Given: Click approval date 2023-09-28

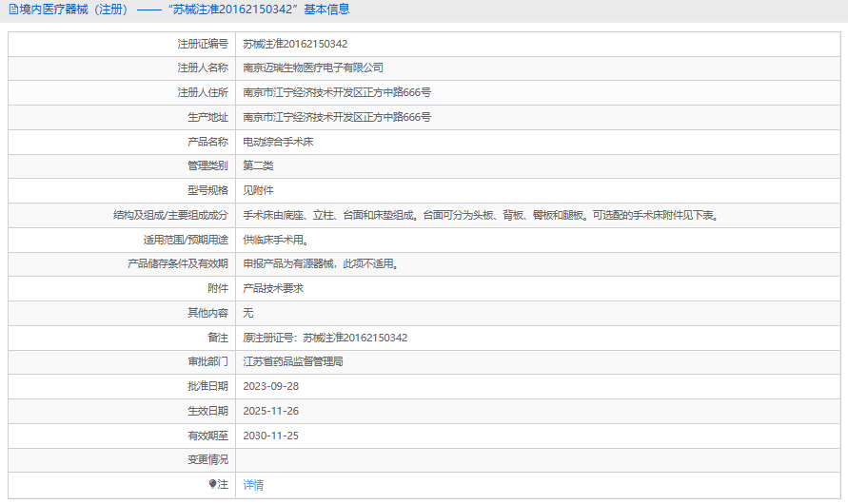Looking at the screenshot, I should tap(270, 386).
